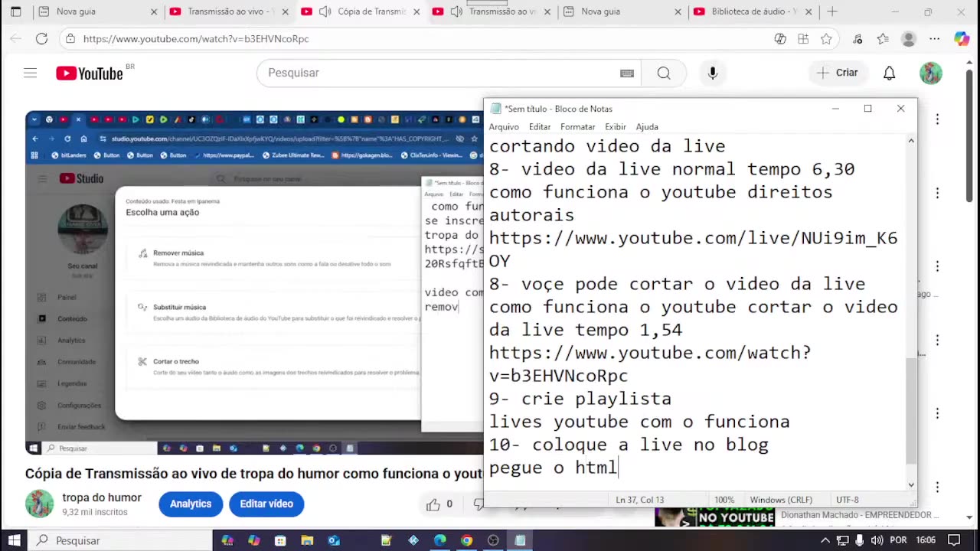Open File Explorer from taskbar
Image resolution: width=980 pixels, height=551 pixels.
(307, 540)
